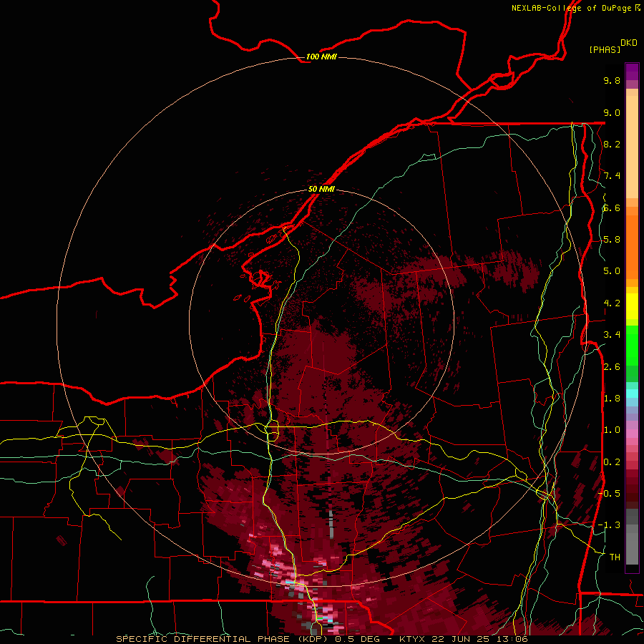The width and height of the screenshot is (644, 644).
Task: Click the [PHAS] units label
Action: click(605, 50)
